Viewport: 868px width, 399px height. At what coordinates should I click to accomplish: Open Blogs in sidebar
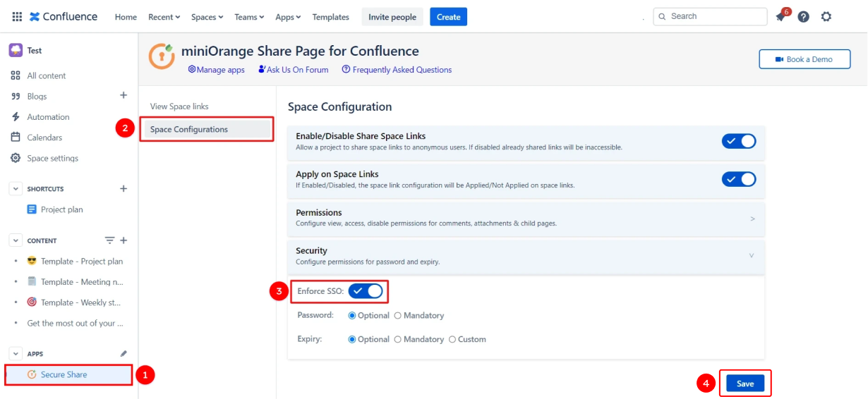click(37, 97)
